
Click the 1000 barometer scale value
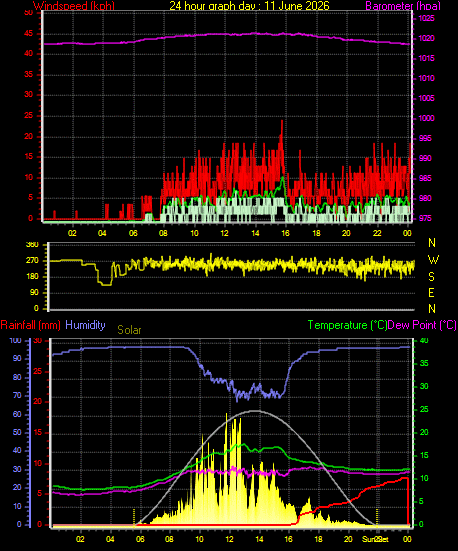426,118
